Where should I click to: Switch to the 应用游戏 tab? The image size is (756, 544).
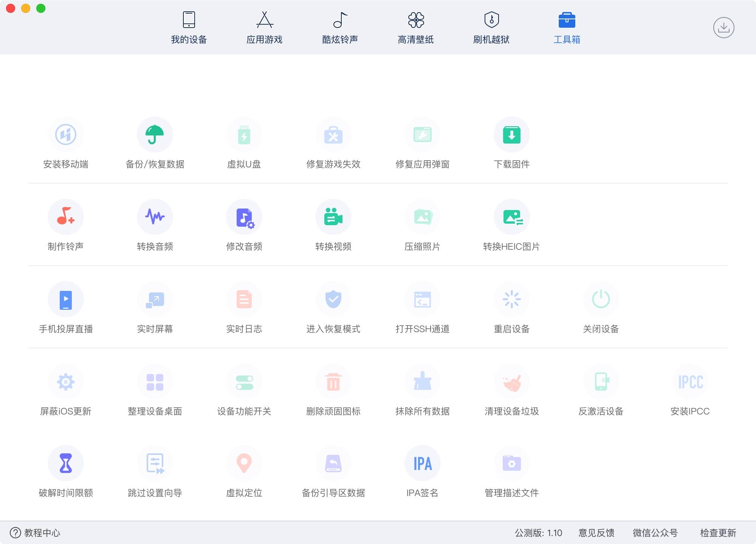[x=264, y=28]
